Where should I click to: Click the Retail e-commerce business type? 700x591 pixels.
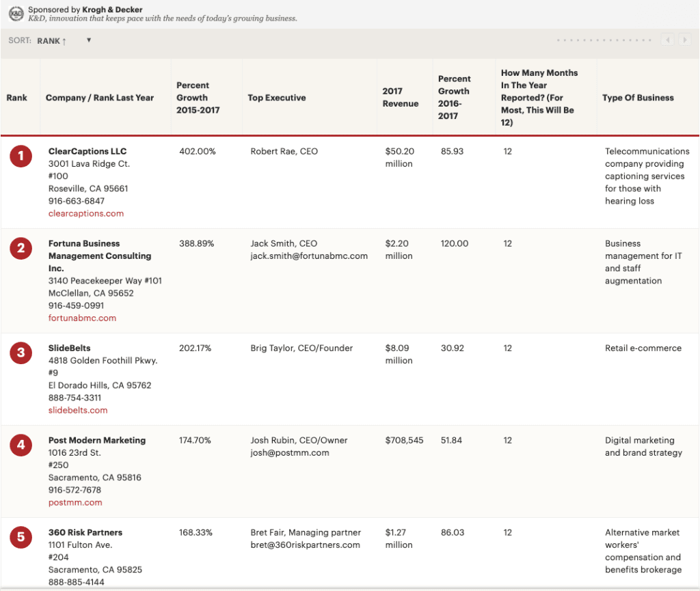tap(643, 348)
